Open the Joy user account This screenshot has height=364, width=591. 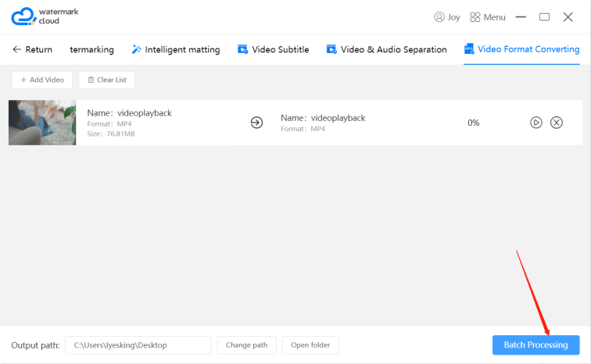pyautogui.click(x=447, y=17)
